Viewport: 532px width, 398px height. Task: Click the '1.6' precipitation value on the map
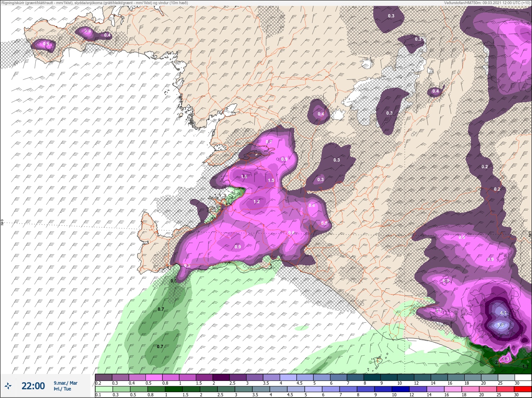(244, 177)
